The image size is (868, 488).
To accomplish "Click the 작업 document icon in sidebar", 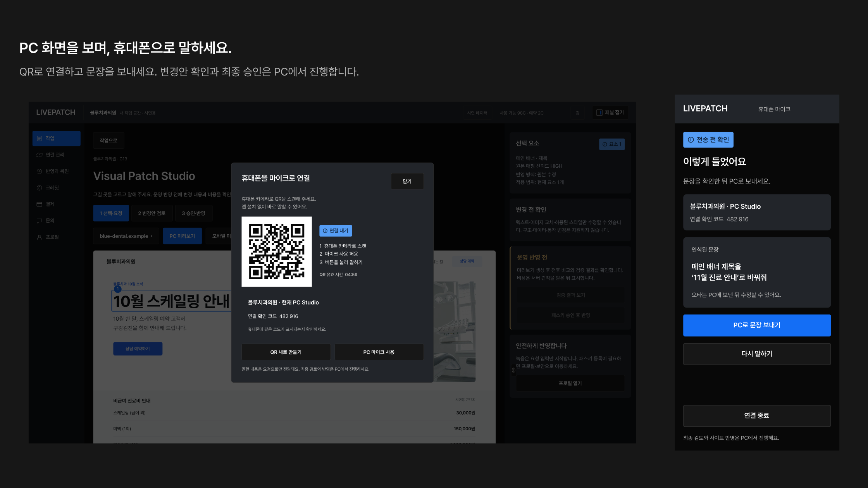I will click(39, 138).
